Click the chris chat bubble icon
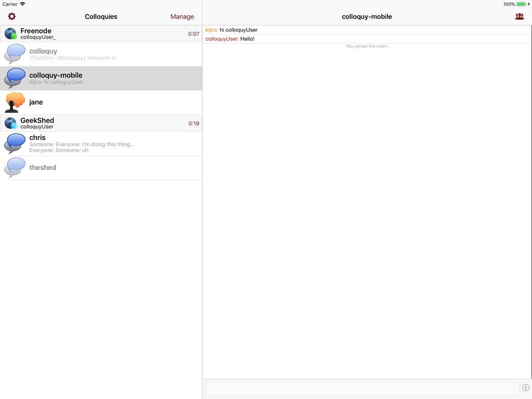 click(15, 143)
